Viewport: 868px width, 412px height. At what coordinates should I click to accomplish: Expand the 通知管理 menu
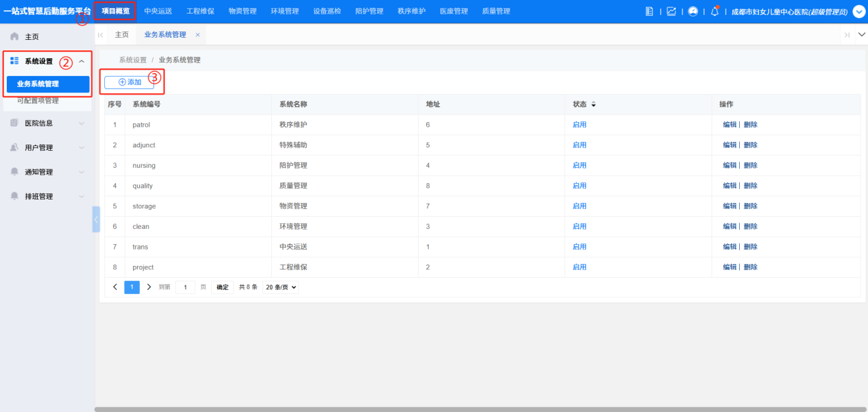[x=82, y=171]
